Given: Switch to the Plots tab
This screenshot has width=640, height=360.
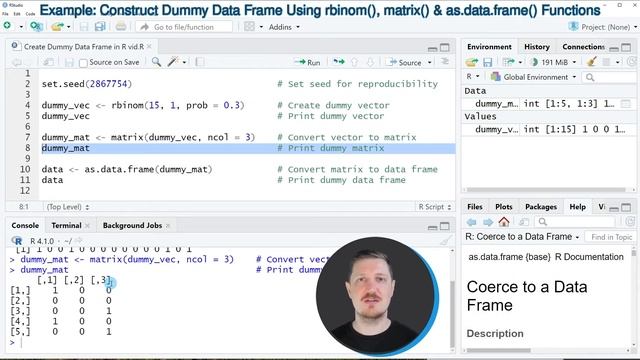Looking at the screenshot, I should click(504, 207).
